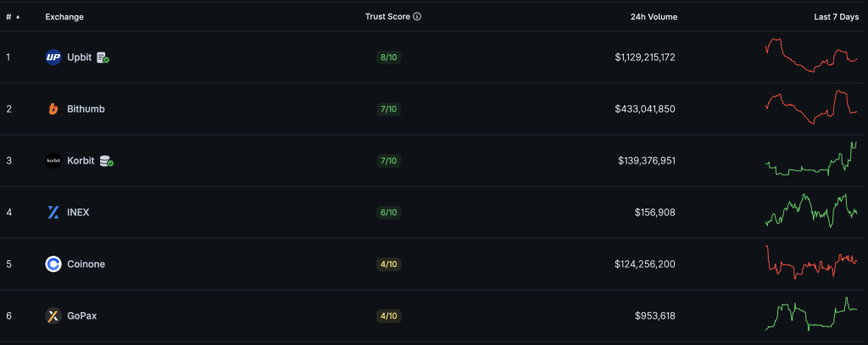This screenshot has height=345, width=868.
Task: Click the Trust Score info icon
Action: click(x=417, y=17)
